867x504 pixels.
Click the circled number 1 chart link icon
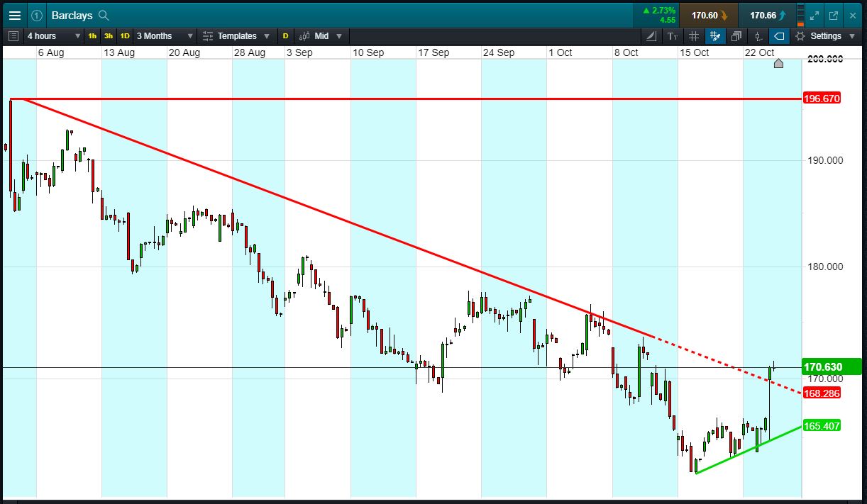[37, 15]
